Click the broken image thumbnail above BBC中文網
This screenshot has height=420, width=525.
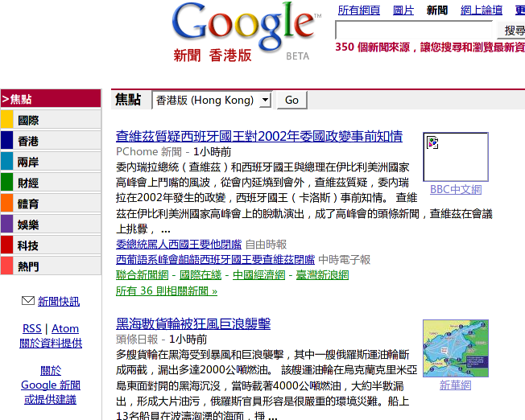pyautogui.click(x=456, y=157)
